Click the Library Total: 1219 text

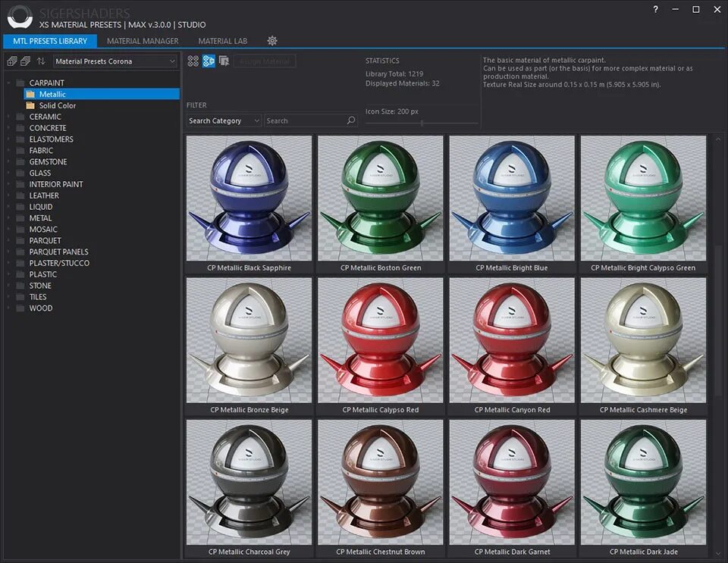point(394,74)
